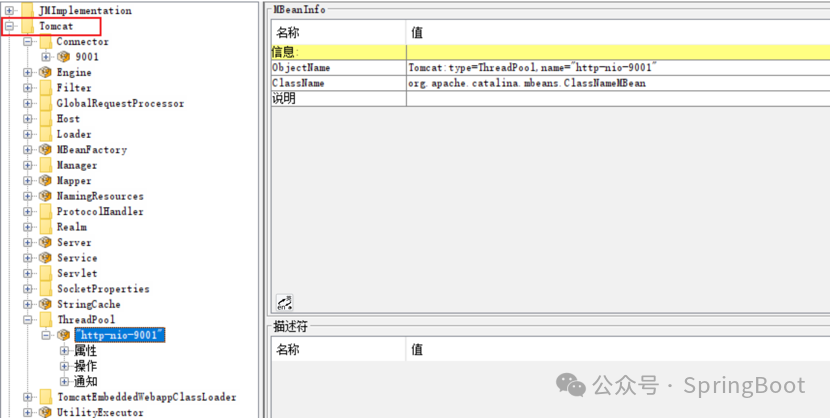Select the ProtocolHandler tree item

pos(100,211)
